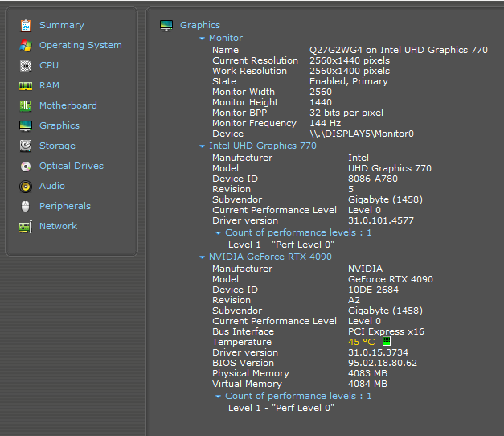Click the Audio speaker icon
Image resolution: width=504 pixels, height=436 pixels.
pyautogui.click(x=26, y=187)
